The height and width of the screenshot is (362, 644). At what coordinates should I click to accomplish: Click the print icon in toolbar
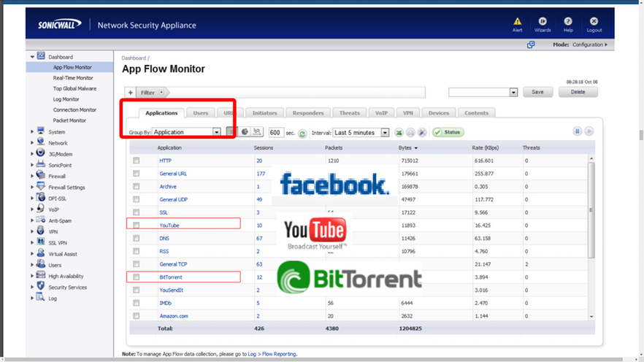(410, 133)
